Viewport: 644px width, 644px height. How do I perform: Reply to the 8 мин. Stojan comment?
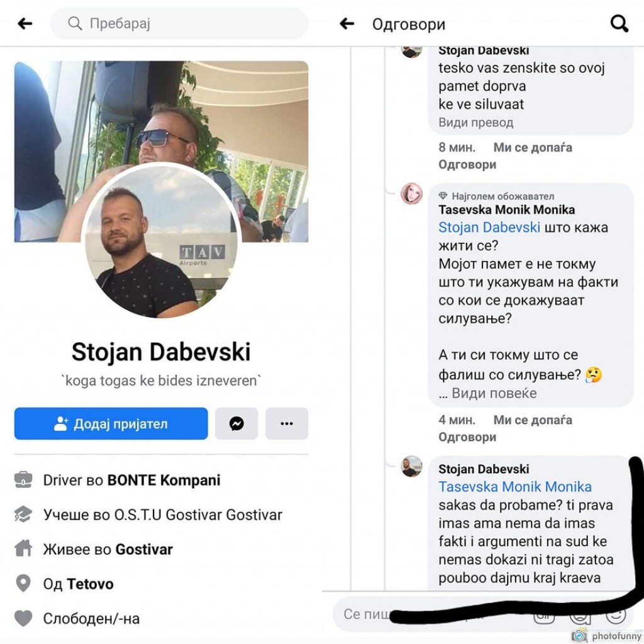click(x=467, y=165)
